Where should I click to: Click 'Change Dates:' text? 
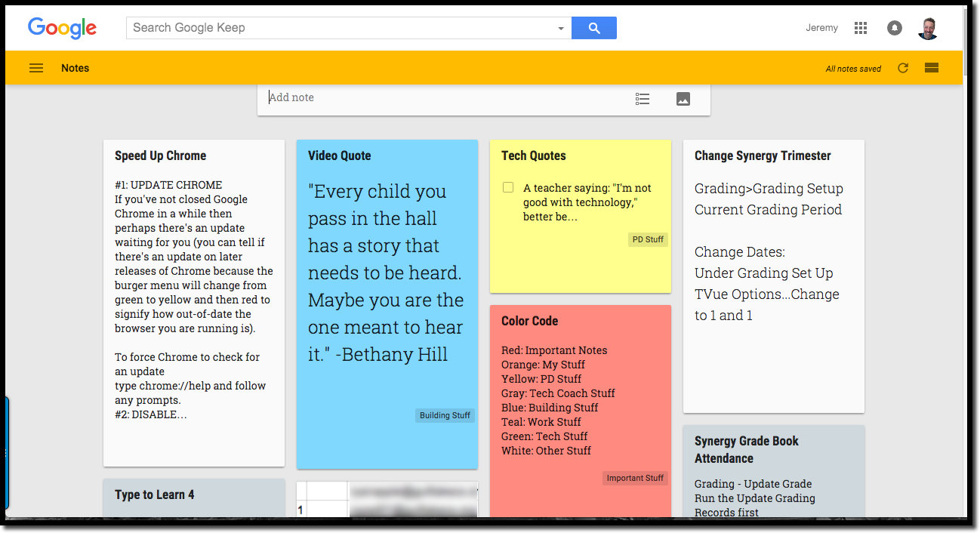tap(740, 252)
